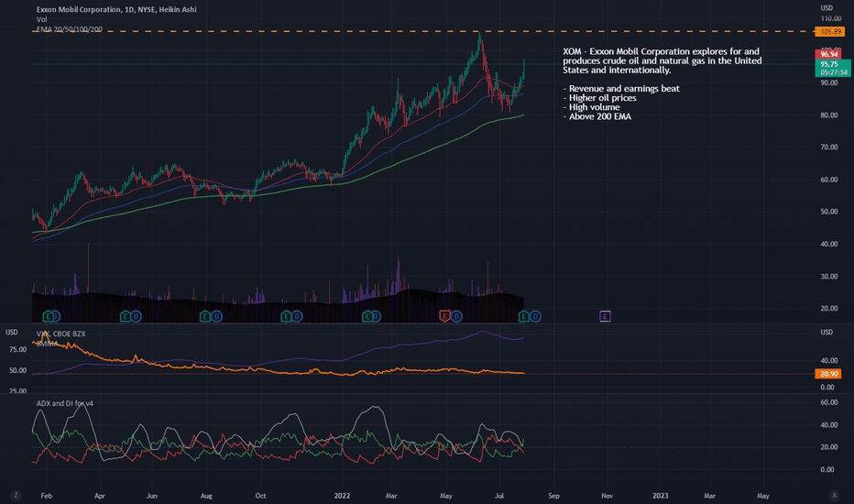Click the earnings marker between Oct and 2022
Screen dimensions: 854x504
286,316
